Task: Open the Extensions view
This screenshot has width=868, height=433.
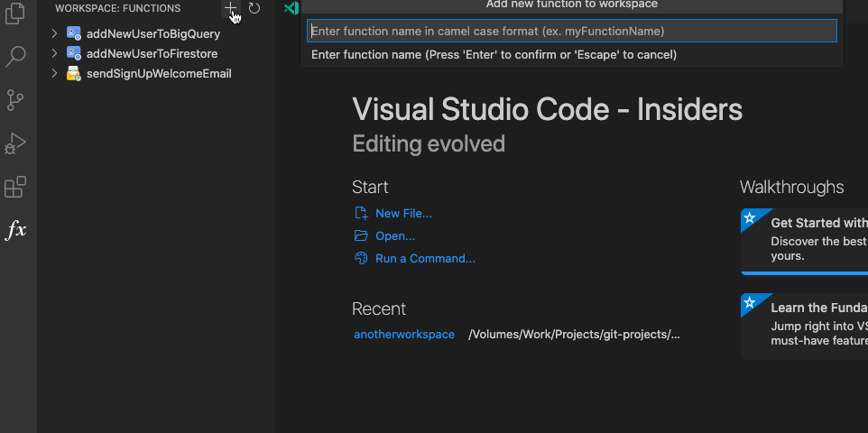Action: pos(15,187)
